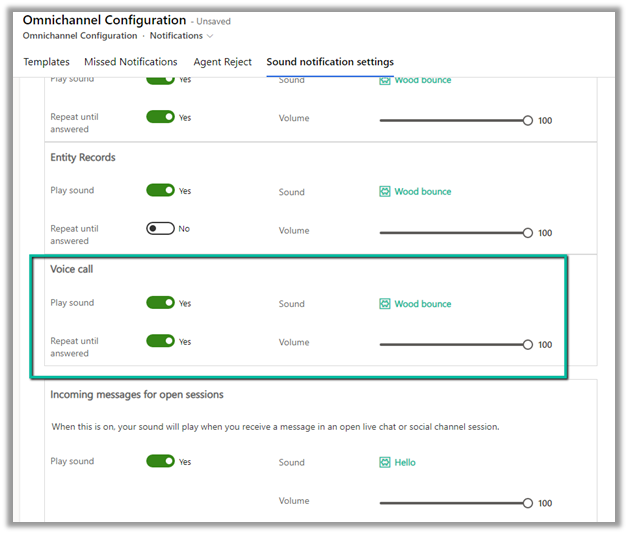Toggle Play sound for Incoming messages

[x=160, y=461]
